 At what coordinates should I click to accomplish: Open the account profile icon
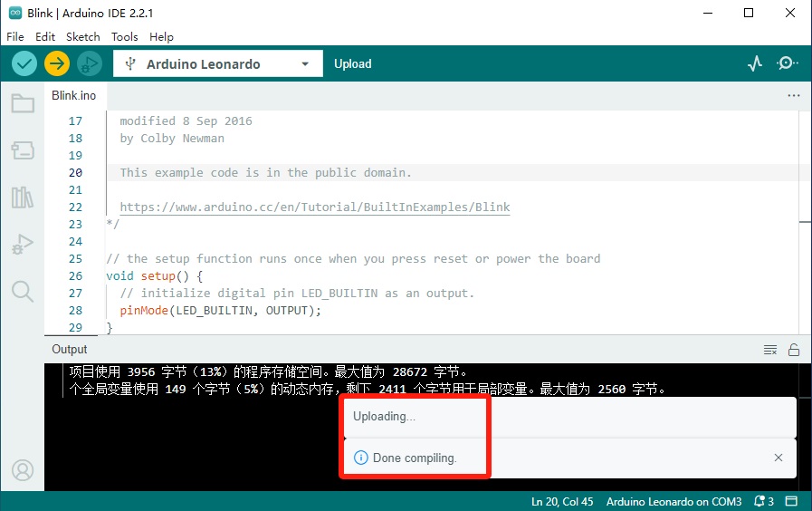coord(23,470)
